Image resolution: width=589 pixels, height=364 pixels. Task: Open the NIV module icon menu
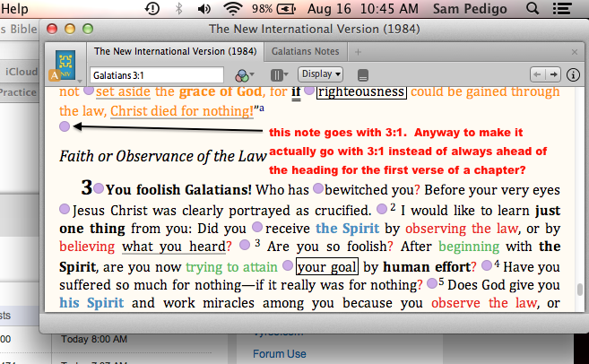pyautogui.click(x=65, y=65)
